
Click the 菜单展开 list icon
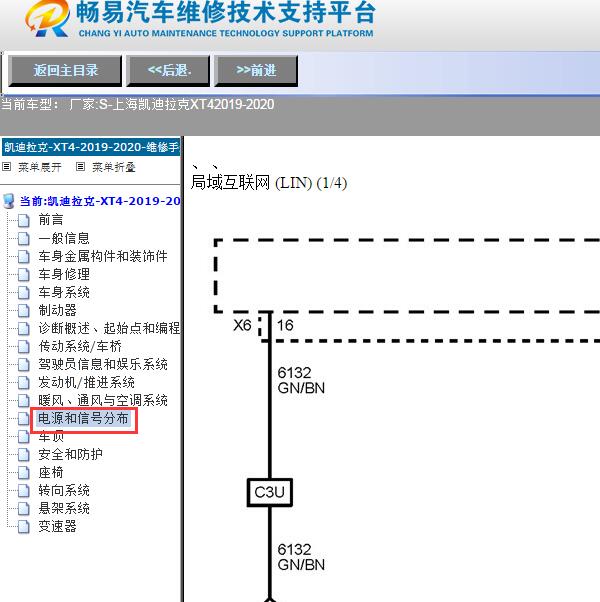tap(7, 167)
